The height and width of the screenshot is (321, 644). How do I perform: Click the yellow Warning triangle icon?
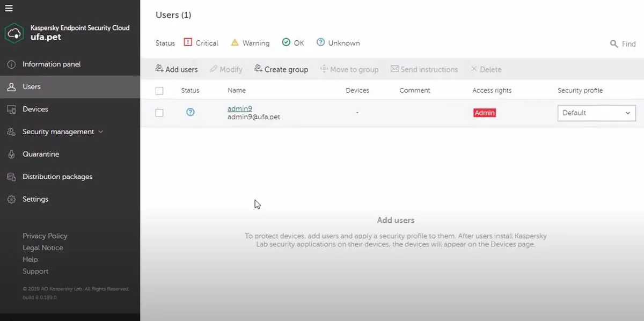tap(235, 42)
